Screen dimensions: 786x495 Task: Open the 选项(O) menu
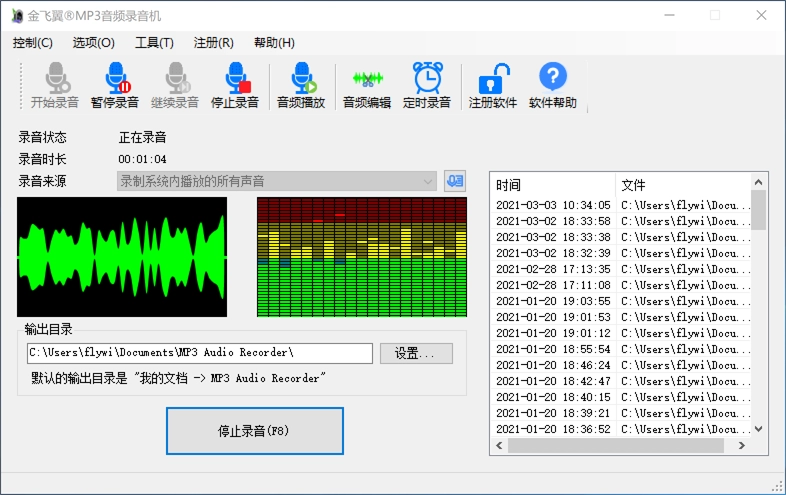pos(94,43)
